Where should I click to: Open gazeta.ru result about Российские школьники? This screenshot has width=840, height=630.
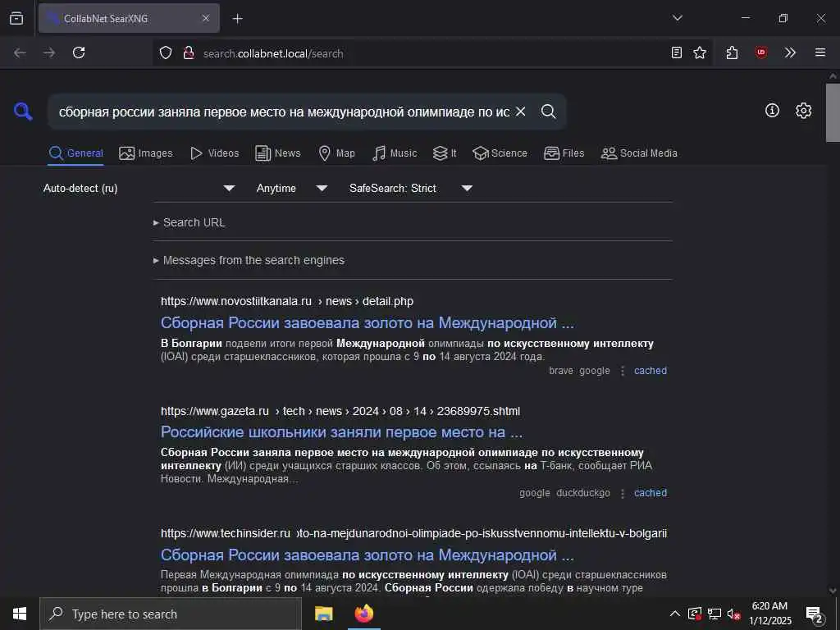click(x=342, y=431)
